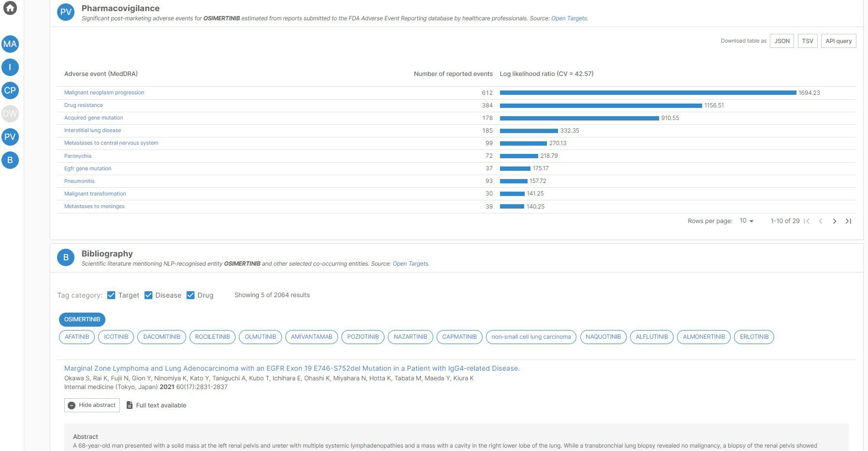Open the I section sidebar icon
868x451 pixels.
tap(10, 67)
